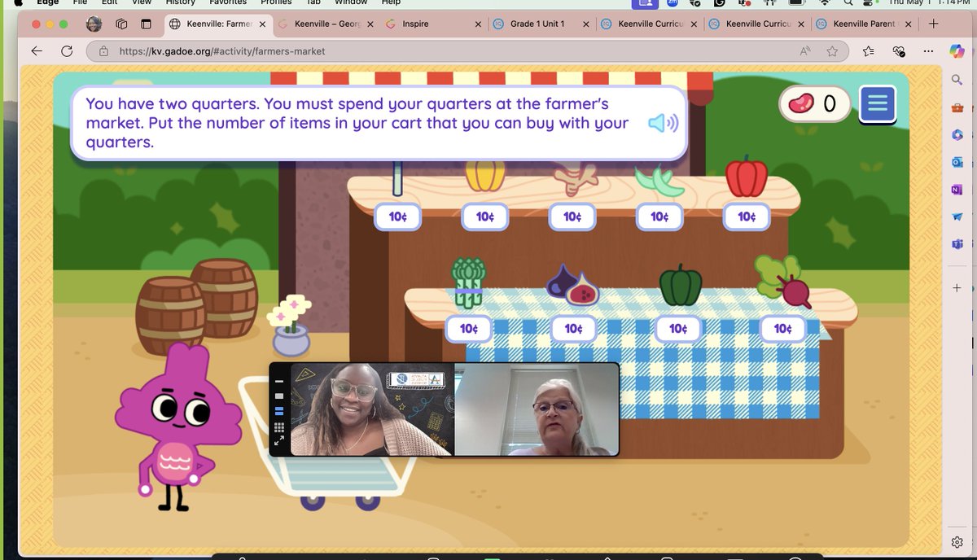Click the 10¢ price tag under the red pepper
Viewport: 977px width, 560px height.
point(747,217)
